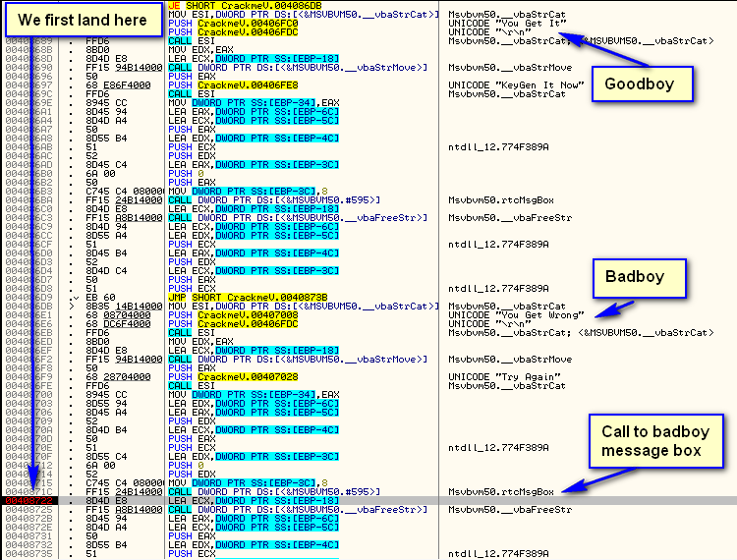
Task: Select hex bytes 68 08704000
Action: 118,315
